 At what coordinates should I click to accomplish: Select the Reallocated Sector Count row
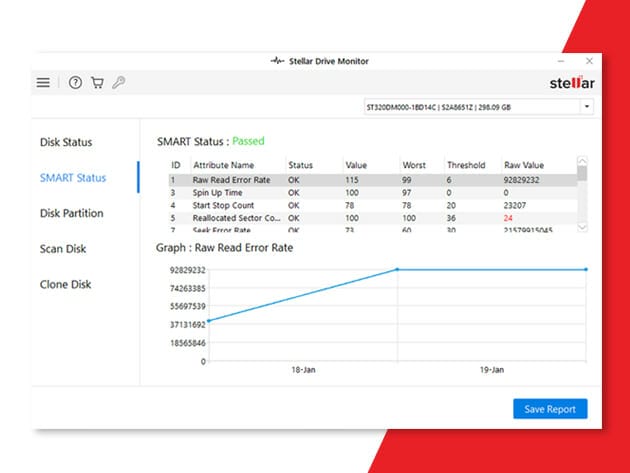point(232,217)
